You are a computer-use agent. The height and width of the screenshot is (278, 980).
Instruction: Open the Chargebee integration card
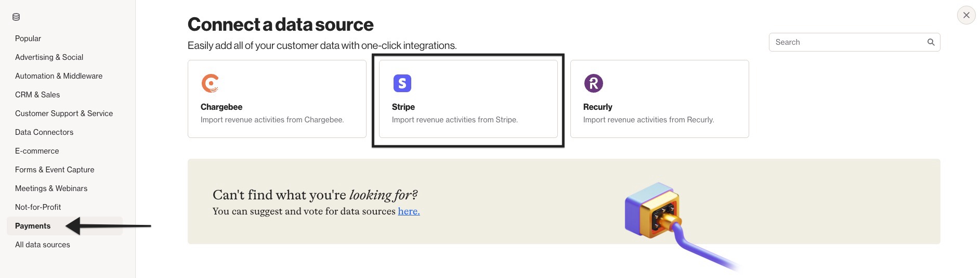[x=277, y=99]
